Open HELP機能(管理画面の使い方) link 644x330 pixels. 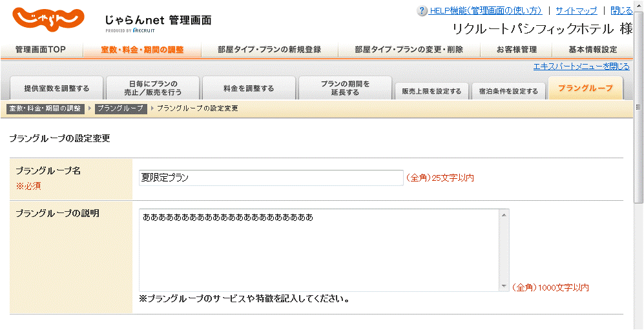tap(486, 11)
